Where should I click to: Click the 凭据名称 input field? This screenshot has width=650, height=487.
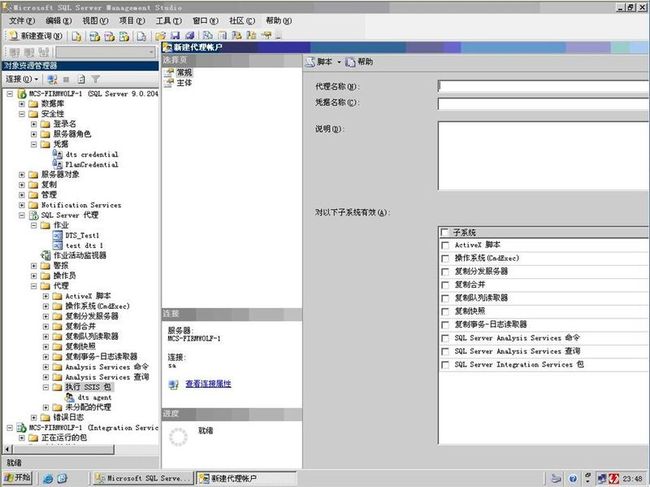(543, 103)
